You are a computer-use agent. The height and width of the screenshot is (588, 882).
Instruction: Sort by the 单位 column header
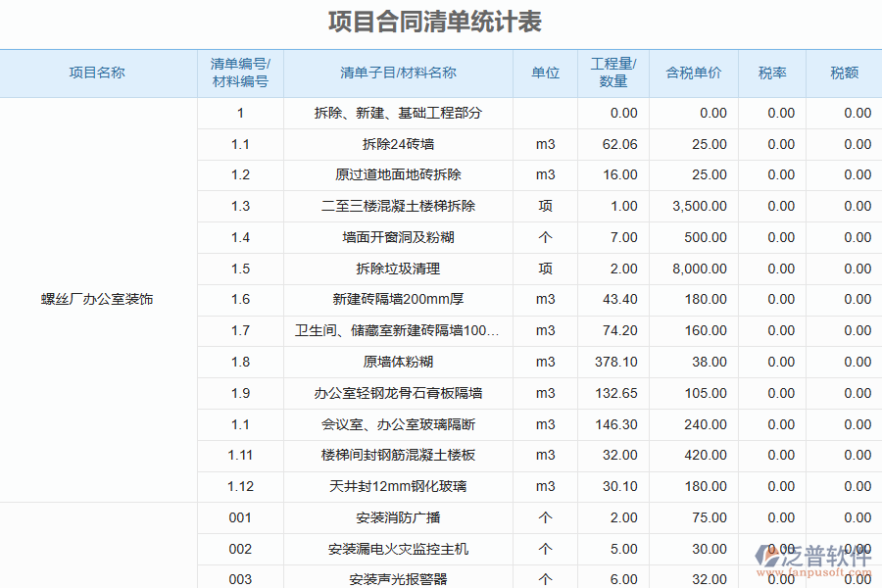(x=545, y=73)
